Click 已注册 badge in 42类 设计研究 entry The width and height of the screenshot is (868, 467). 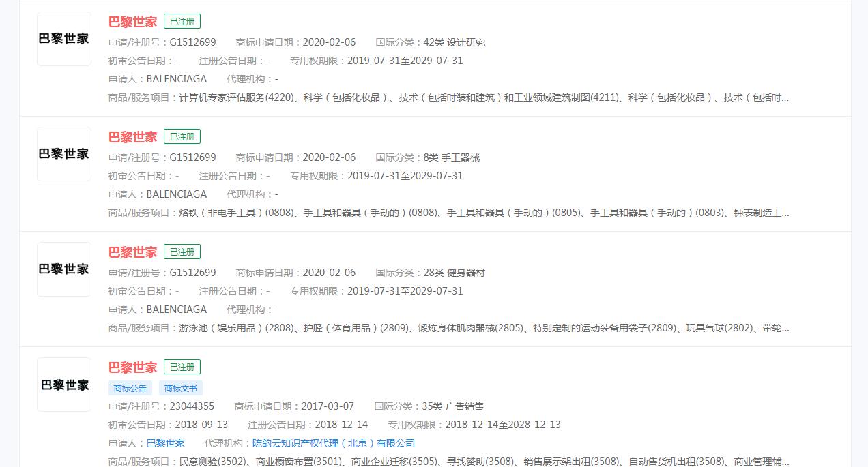[x=182, y=22]
